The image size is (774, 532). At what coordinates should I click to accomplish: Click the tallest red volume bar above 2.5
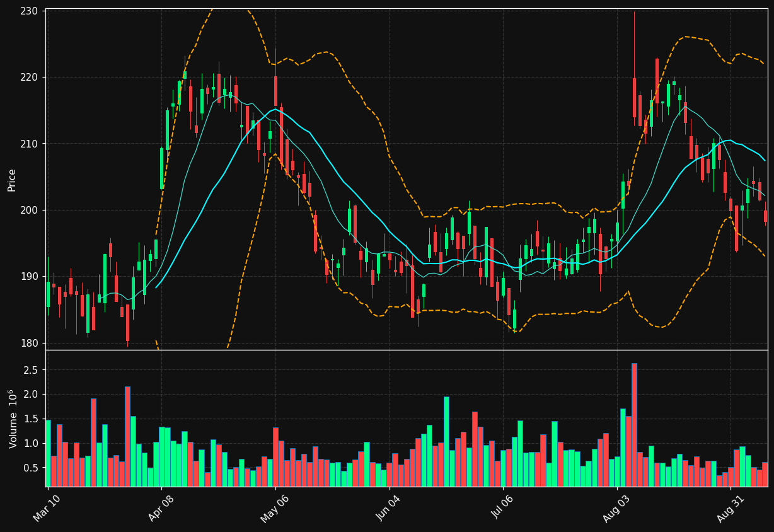tap(634, 425)
